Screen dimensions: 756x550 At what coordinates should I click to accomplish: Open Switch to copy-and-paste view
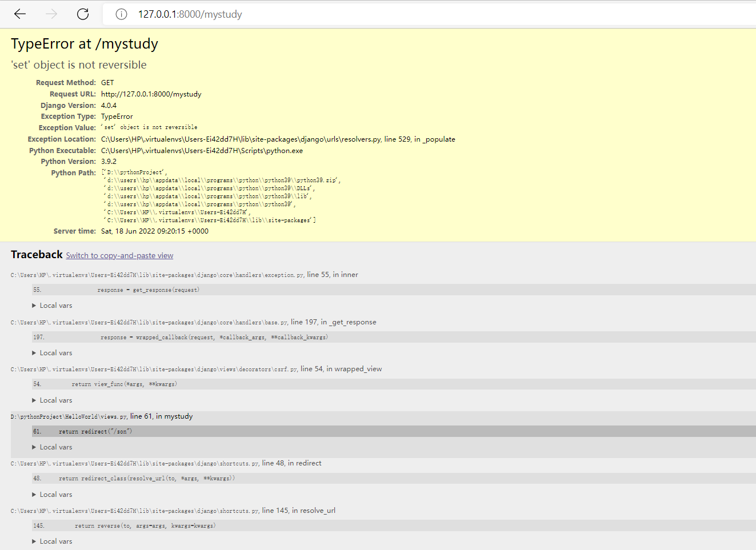(x=119, y=255)
